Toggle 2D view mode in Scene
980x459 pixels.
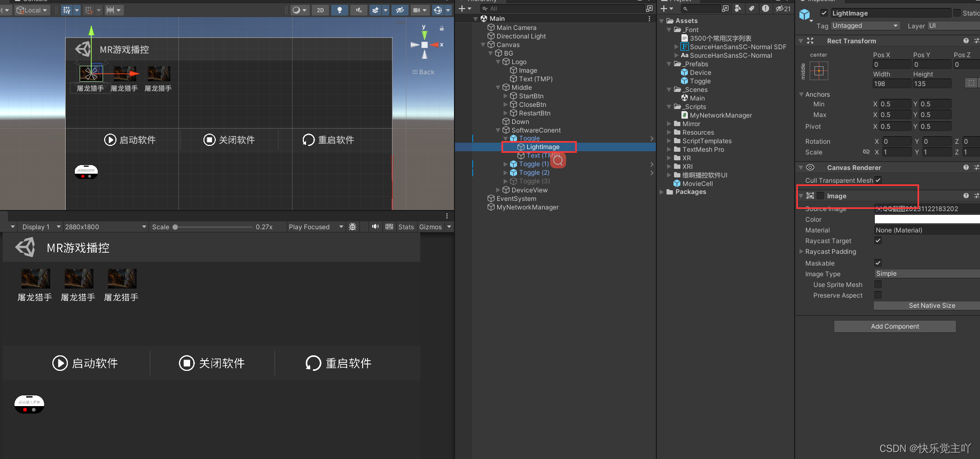[320, 10]
